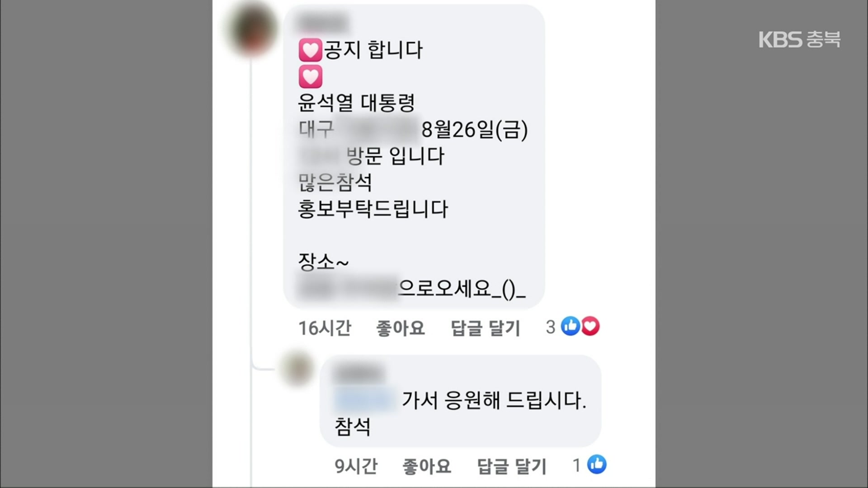Click the blurred mention before 가서 응원해 드립시다

point(364,399)
